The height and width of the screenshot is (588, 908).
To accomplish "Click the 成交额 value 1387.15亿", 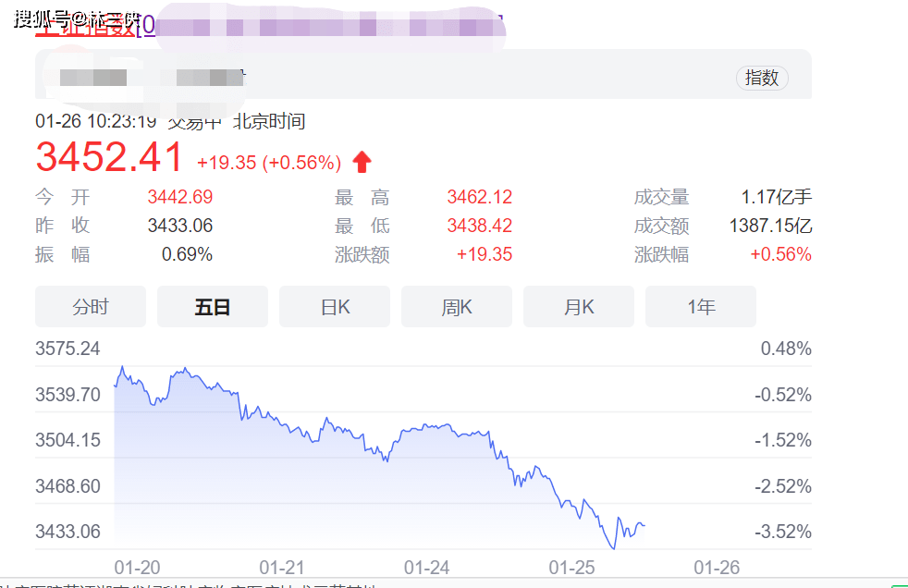I will 769,226.
